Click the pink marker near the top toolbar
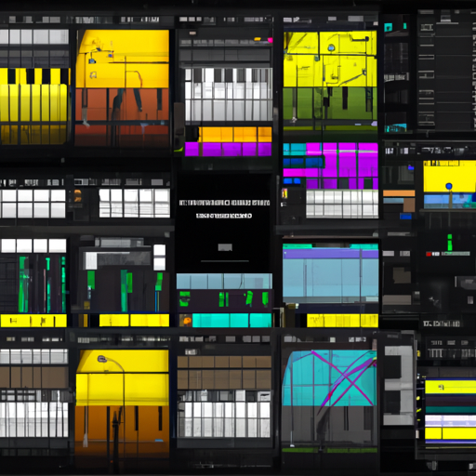The width and height of the screenshot is (476, 476). [270, 40]
